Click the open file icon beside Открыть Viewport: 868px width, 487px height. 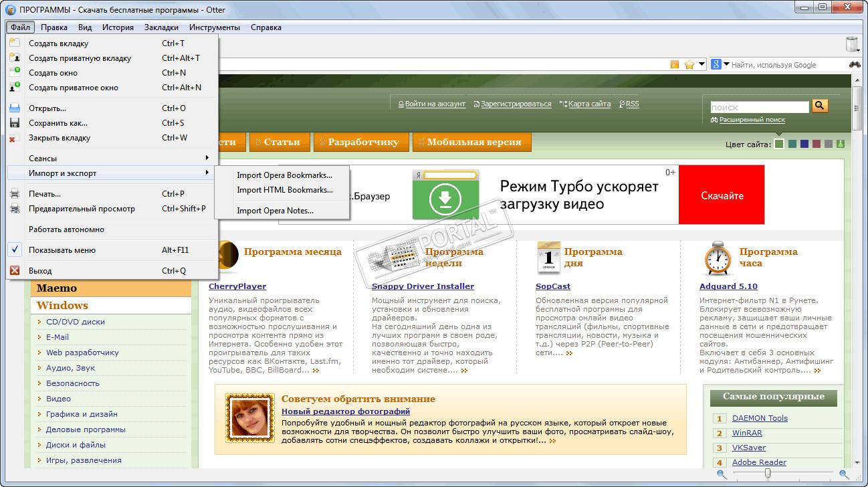click(14, 108)
